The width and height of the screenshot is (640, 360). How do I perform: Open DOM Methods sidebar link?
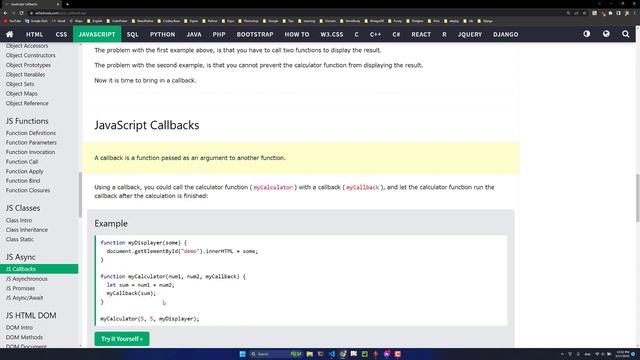24,337
